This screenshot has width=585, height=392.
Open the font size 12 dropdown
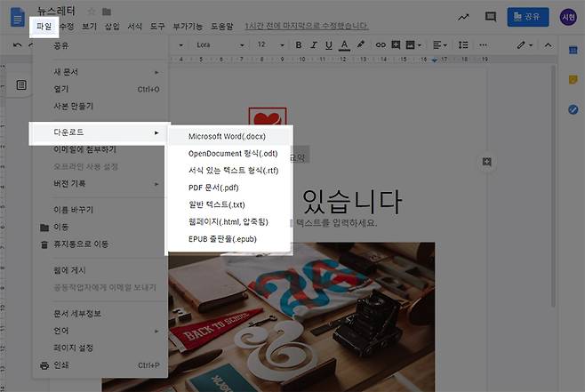click(270, 45)
